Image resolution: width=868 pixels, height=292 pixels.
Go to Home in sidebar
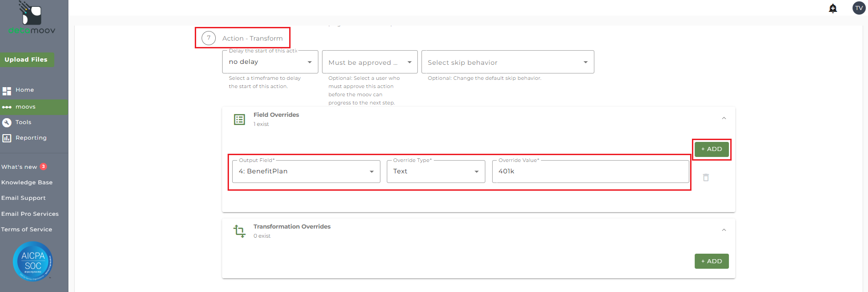25,90
